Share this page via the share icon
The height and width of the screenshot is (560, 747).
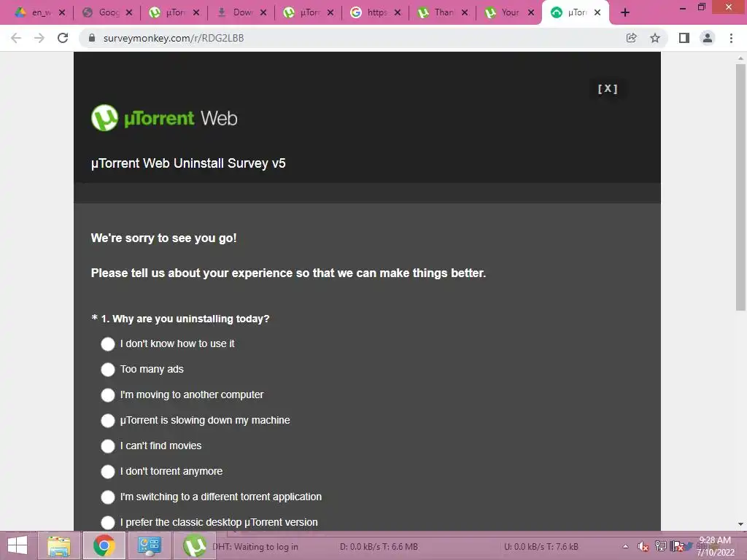(x=631, y=38)
